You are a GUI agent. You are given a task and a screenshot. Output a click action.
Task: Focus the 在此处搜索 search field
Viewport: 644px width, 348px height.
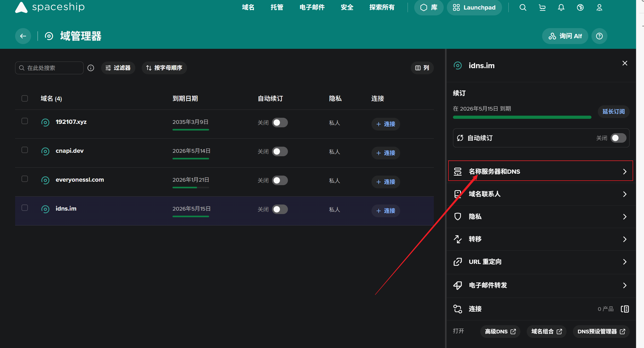pyautogui.click(x=49, y=68)
